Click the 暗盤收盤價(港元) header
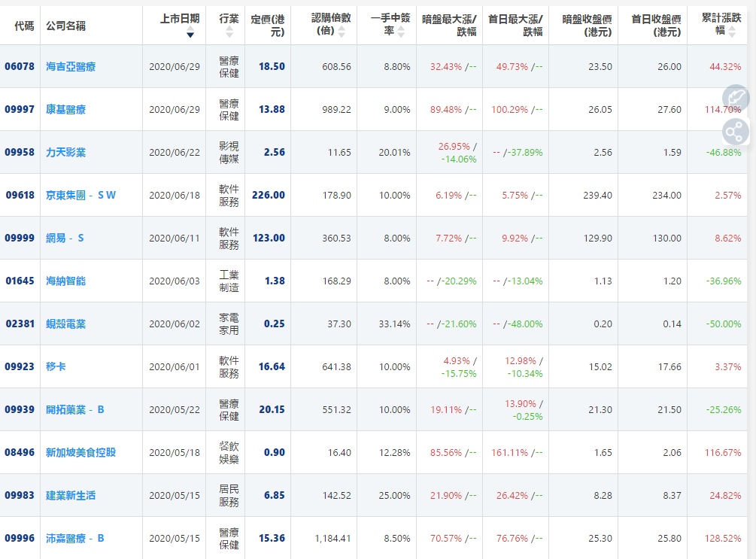 [x=587, y=26]
